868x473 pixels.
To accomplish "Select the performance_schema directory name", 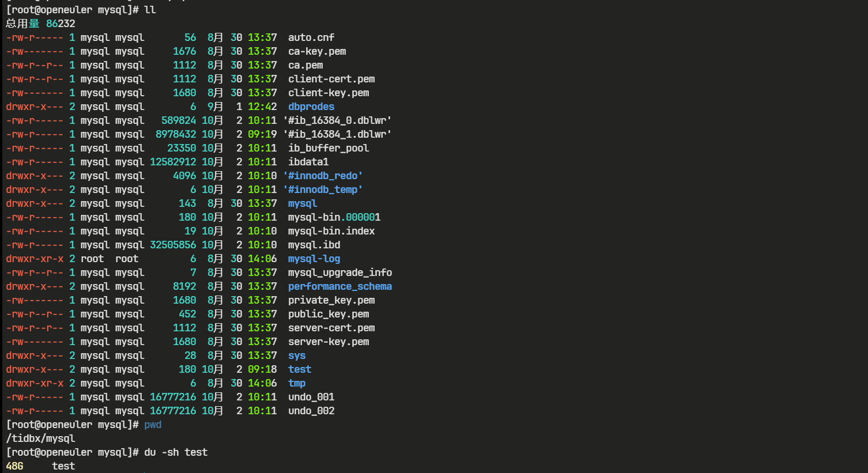I will (339, 286).
